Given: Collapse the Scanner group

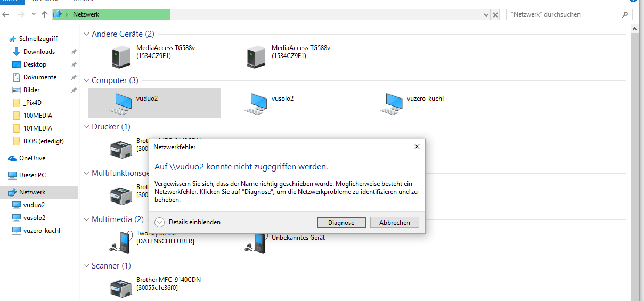Looking at the screenshot, I should pos(87,266).
